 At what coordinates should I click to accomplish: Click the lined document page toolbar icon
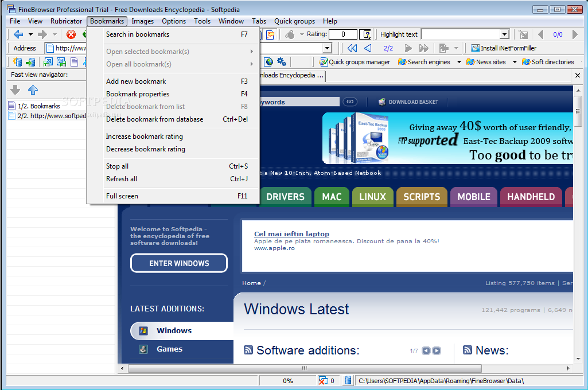click(x=74, y=62)
